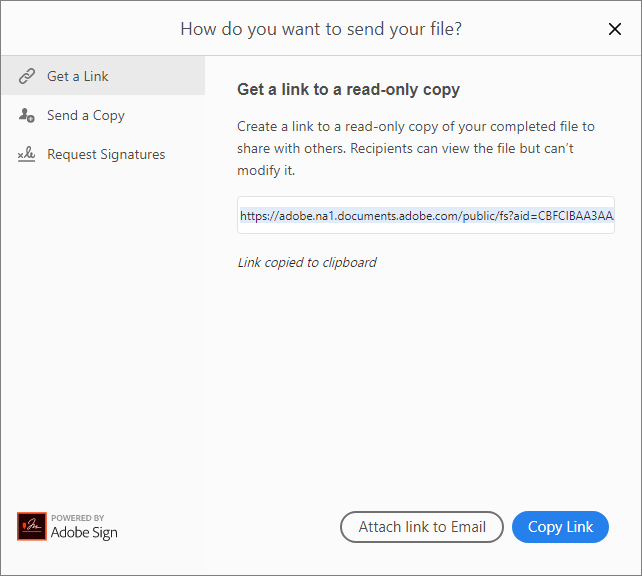Click the Adobe Sign logo icon
Viewport: 642px width, 576px height.
click(x=32, y=527)
